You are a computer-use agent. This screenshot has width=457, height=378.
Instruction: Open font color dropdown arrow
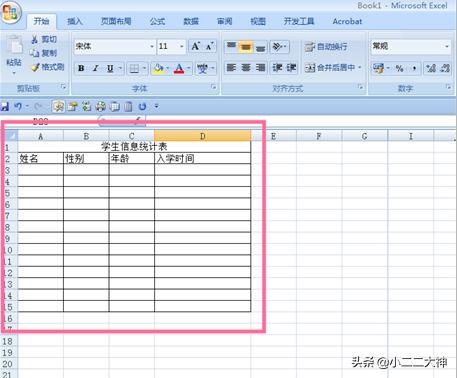click(189, 68)
